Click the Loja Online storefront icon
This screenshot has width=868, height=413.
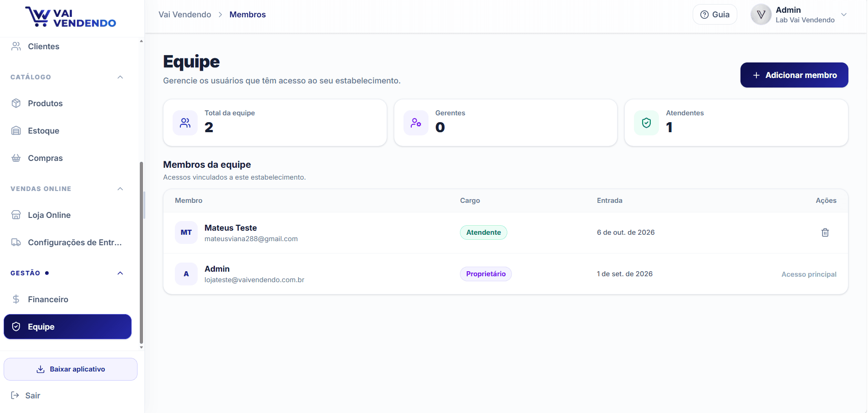[16, 215]
